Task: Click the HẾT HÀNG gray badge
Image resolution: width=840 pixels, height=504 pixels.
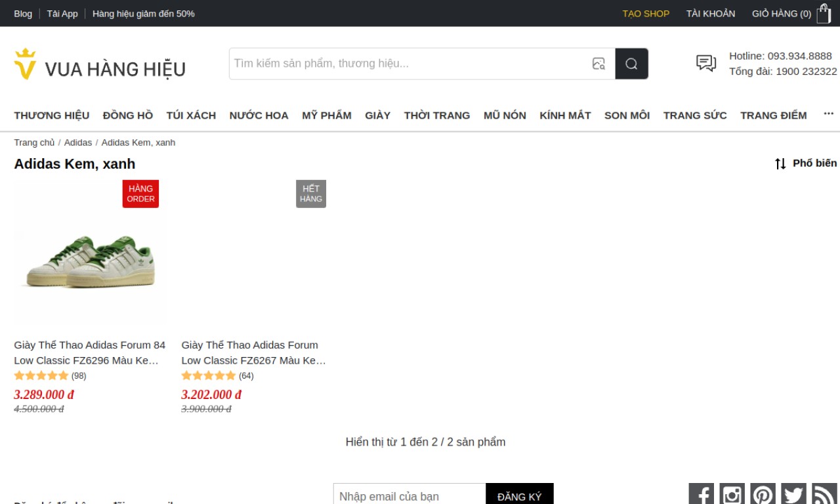Action: [311, 194]
